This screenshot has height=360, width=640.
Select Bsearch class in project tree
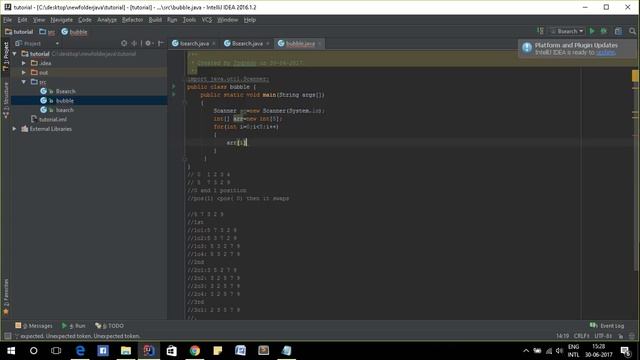[x=65, y=91]
